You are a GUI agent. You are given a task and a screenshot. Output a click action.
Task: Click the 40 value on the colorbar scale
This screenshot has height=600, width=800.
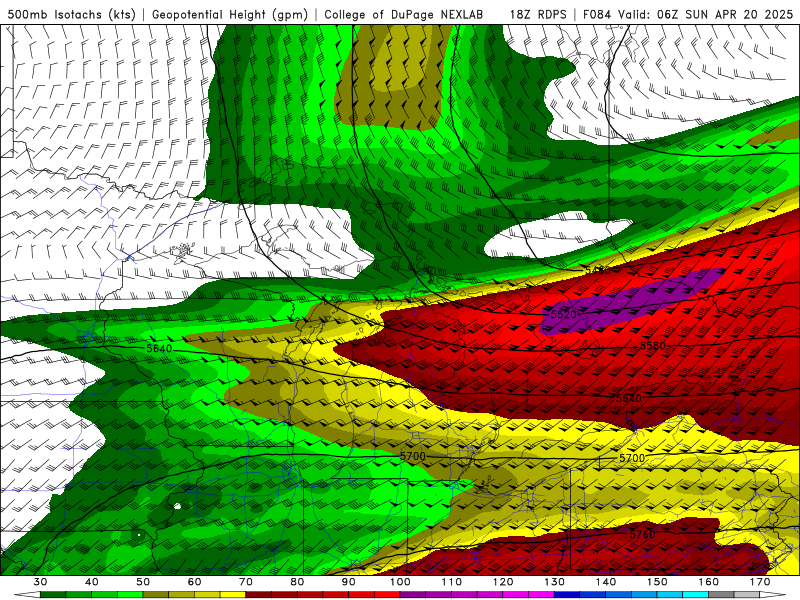point(92,582)
